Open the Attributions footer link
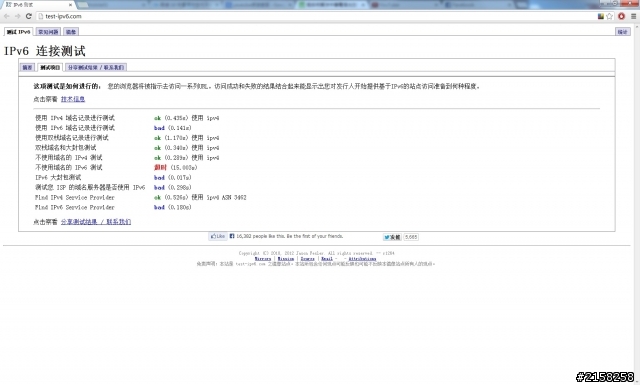The height and width of the screenshot is (385, 640). click(362, 259)
